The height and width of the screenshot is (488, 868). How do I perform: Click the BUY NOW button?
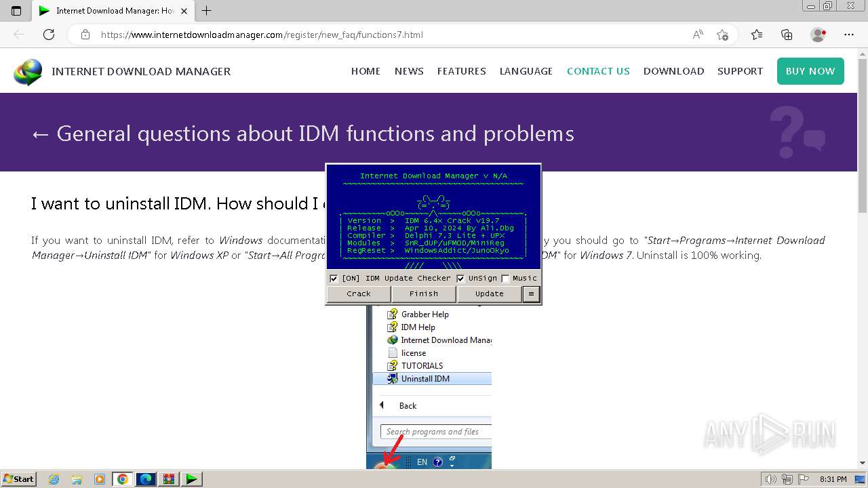[x=810, y=71]
